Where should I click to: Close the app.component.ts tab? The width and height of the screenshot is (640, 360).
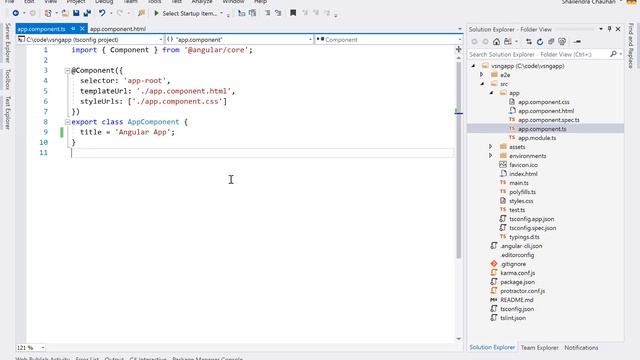82,29
